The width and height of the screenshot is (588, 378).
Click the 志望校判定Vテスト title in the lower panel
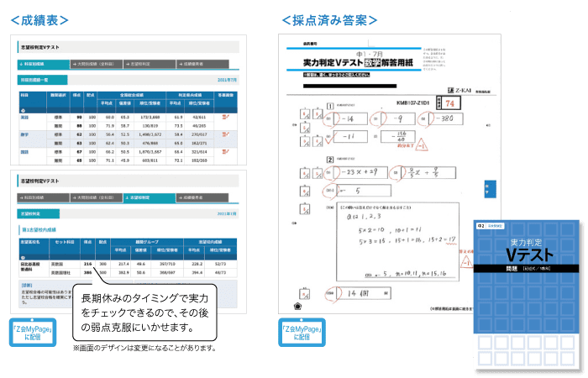pos(39,181)
